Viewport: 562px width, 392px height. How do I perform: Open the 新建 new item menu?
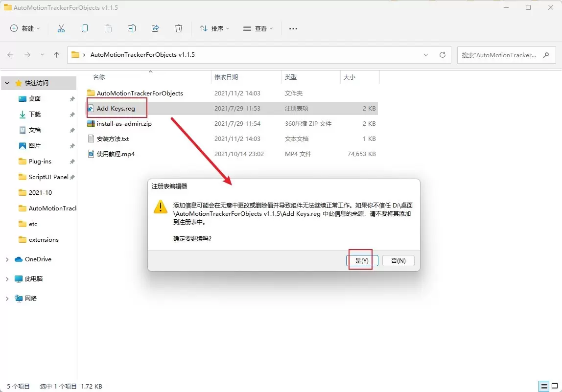(x=25, y=29)
